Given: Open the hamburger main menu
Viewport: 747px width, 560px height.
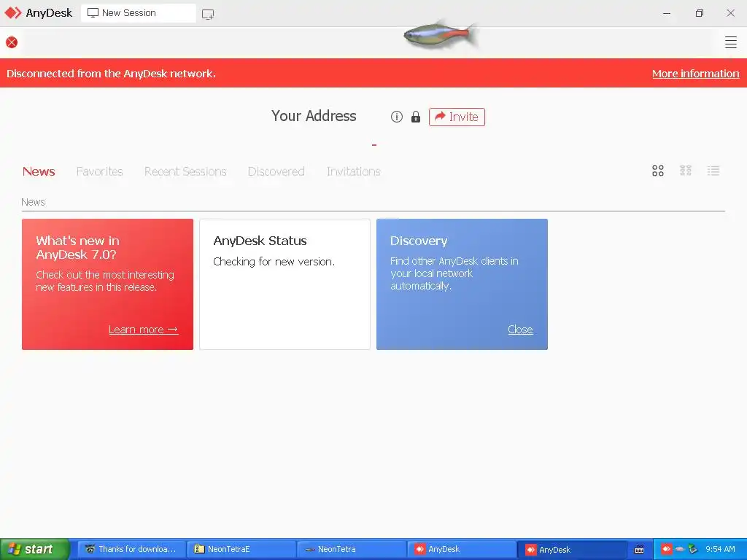Looking at the screenshot, I should (730, 42).
